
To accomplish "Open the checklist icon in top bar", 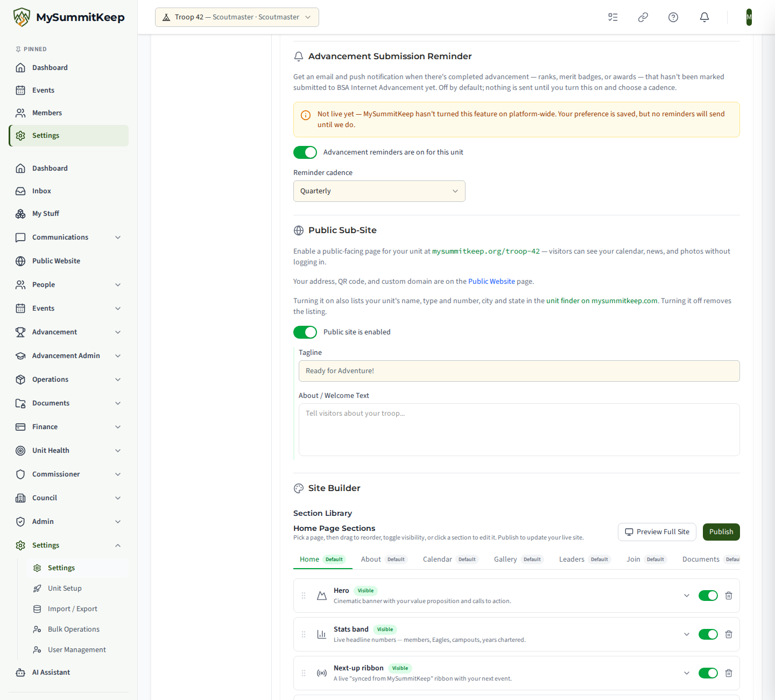I will click(x=613, y=17).
